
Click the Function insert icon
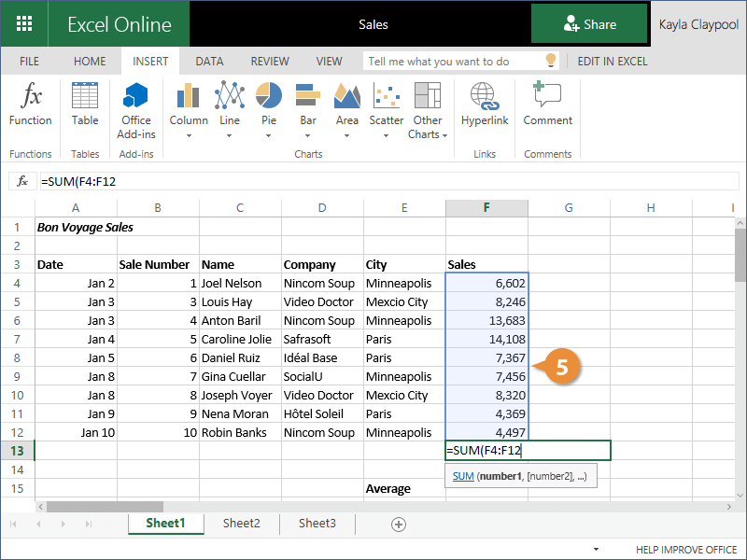pyautogui.click(x=31, y=104)
